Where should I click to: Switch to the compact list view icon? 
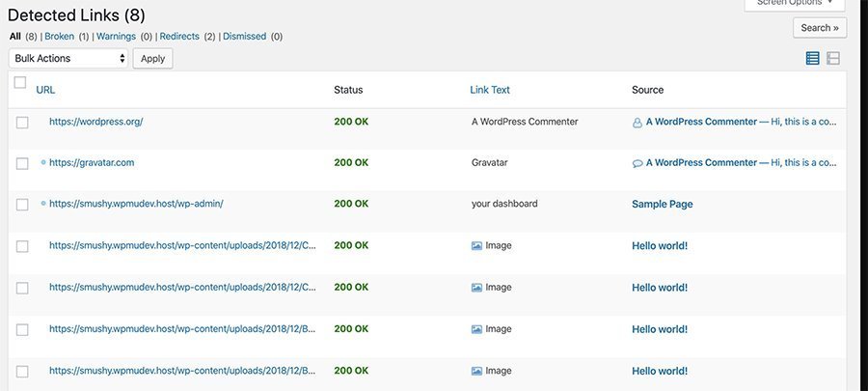coord(812,58)
